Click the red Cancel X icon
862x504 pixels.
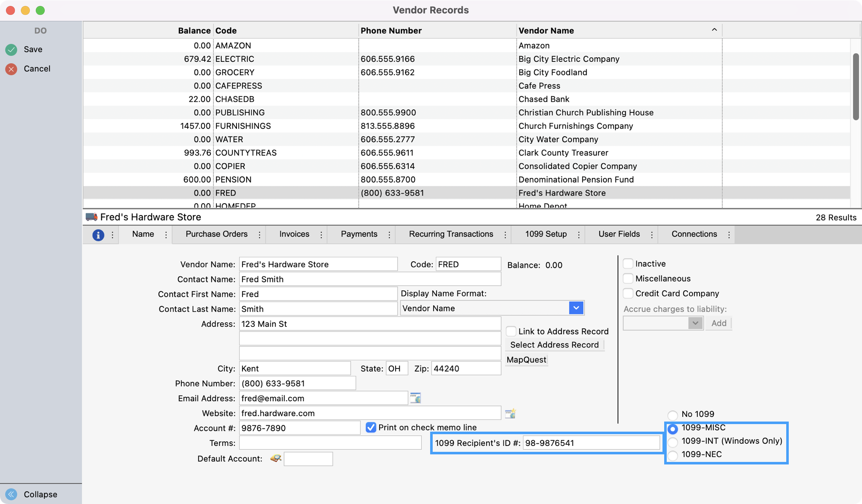pos(11,69)
